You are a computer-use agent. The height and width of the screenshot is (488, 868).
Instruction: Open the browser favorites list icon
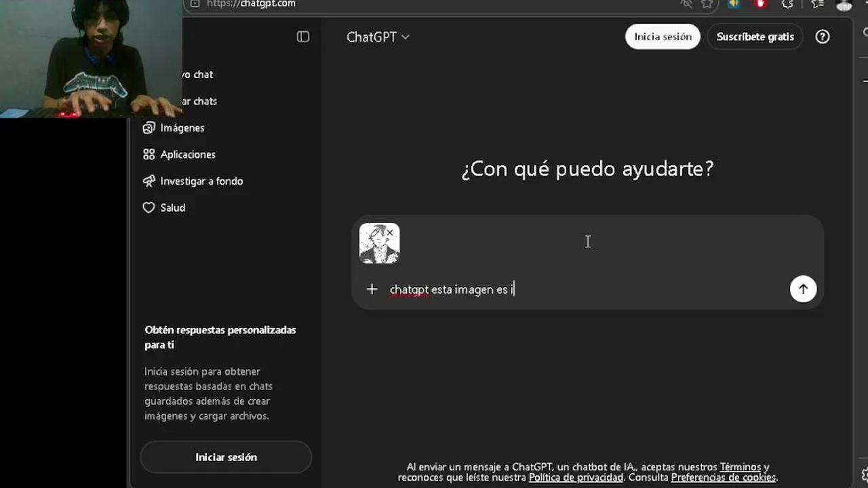(817, 4)
